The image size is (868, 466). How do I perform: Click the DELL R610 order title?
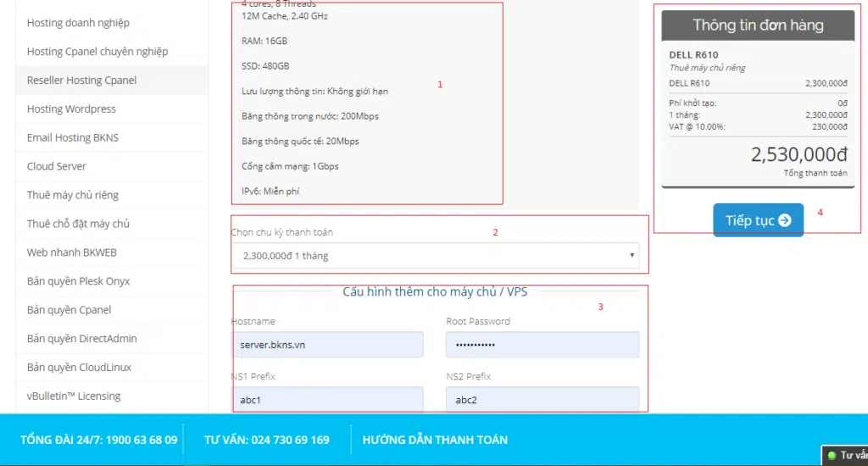[693, 55]
